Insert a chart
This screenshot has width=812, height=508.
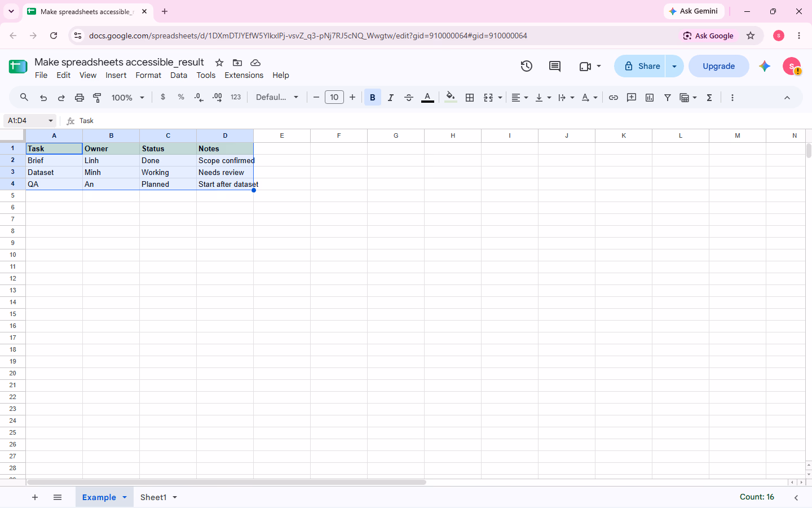click(650, 98)
